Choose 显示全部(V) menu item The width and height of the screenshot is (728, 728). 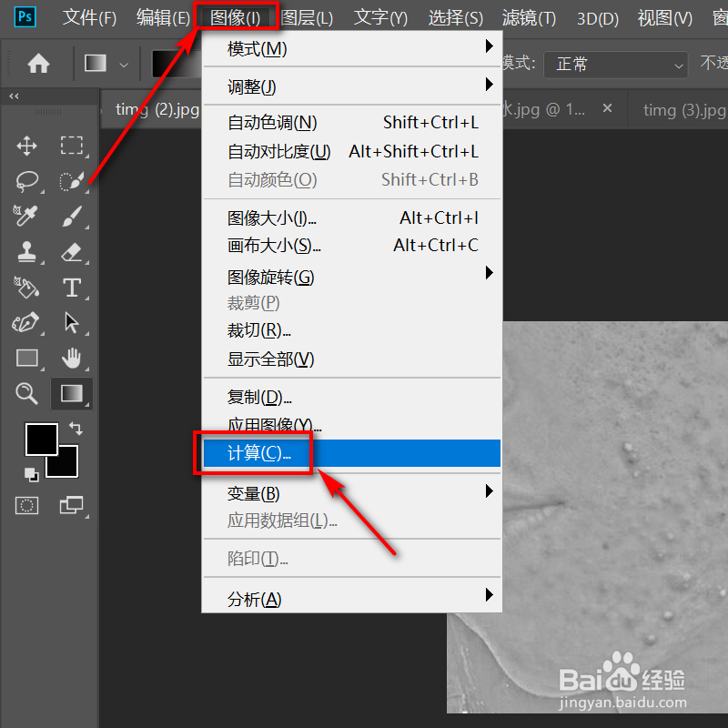(x=352, y=359)
